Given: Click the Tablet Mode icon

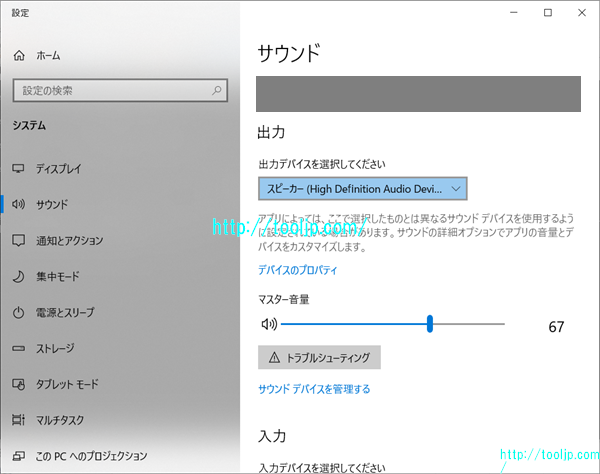Looking at the screenshot, I should click(18, 384).
